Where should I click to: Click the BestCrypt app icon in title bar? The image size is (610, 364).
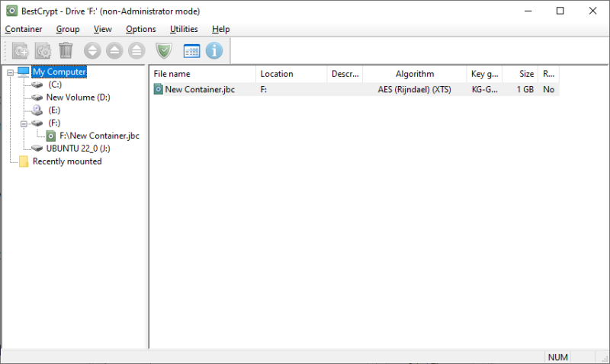pyautogui.click(x=11, y=11)
